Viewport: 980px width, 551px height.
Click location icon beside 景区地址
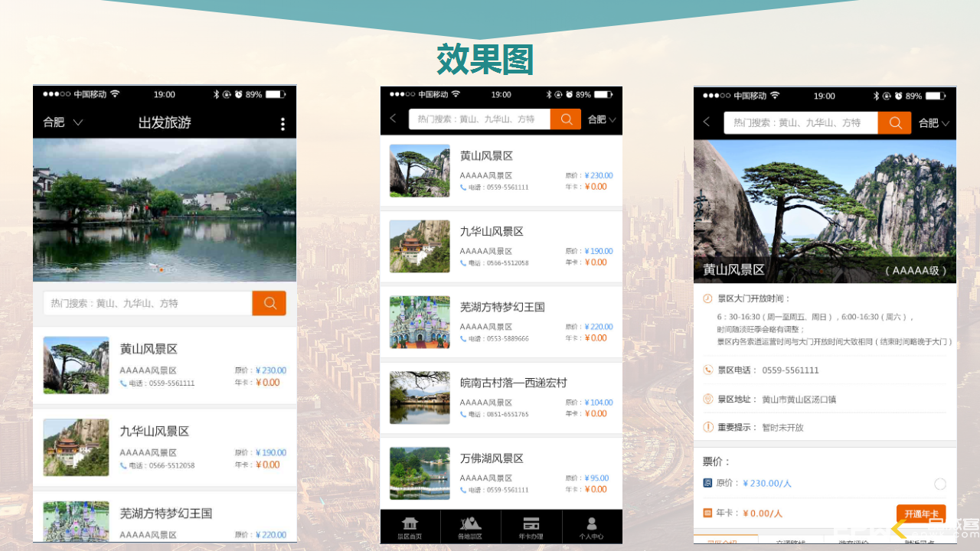pos(708,399)
